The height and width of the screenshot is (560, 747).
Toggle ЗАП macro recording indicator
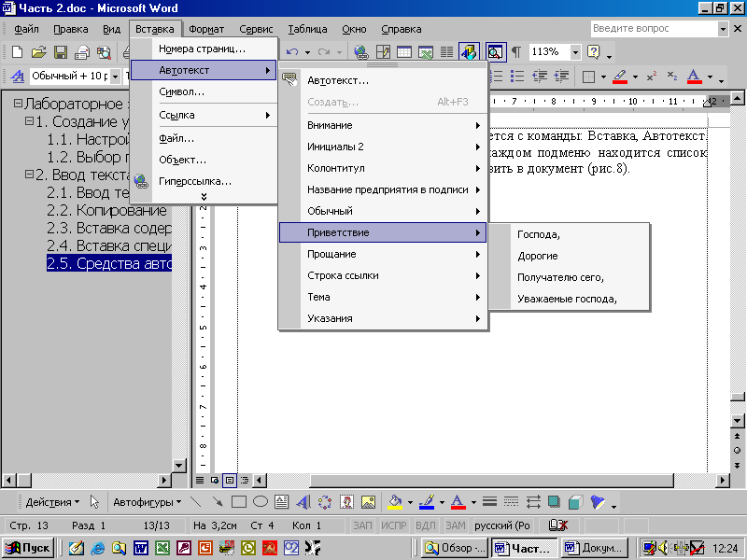point(362,525)
